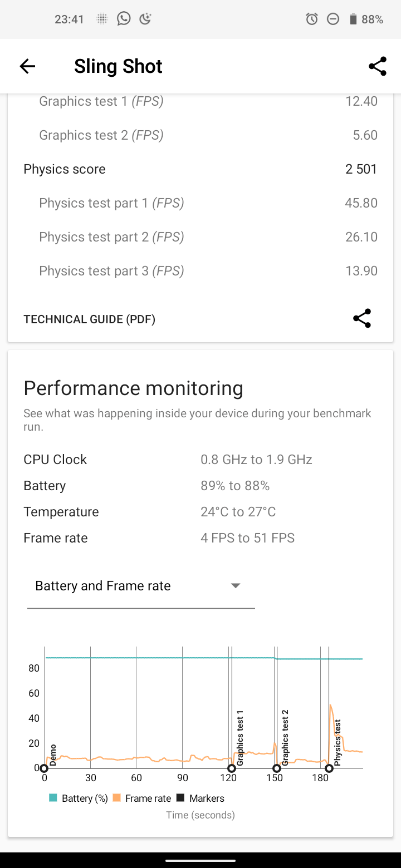
Task: Select the Graphics test 1 marker
Action: pyautogui.click(x=232, y=768)
